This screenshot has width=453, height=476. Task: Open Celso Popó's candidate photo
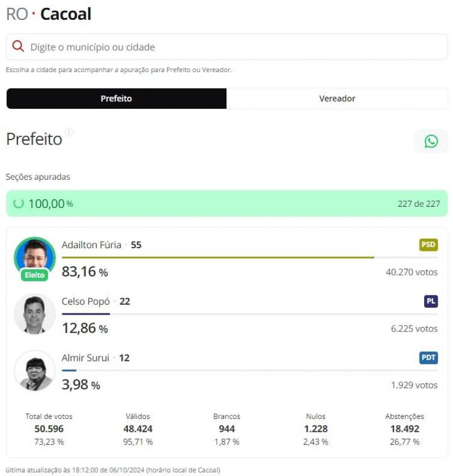click(x=35, y=313)
